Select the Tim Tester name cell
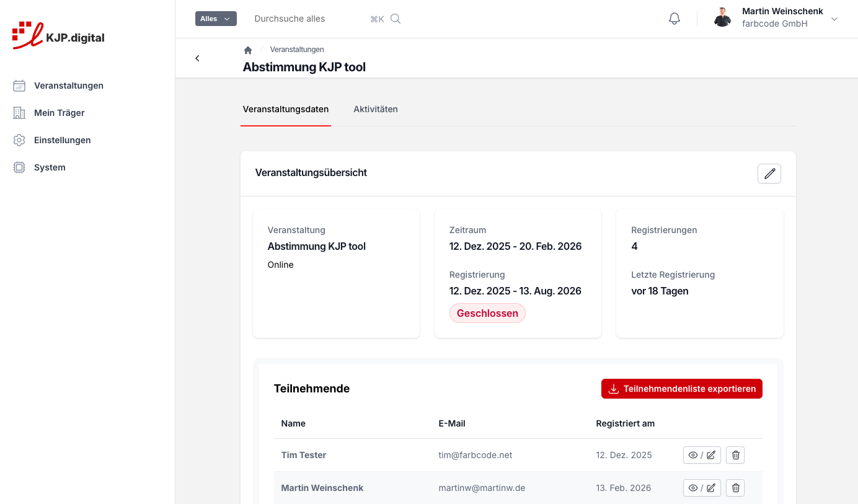Screen dimensions: 858x504 pyautogui.click(x=304, y=455)
